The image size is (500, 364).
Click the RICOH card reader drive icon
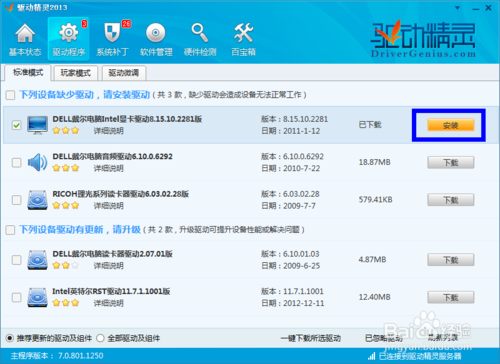pos(37,200)
